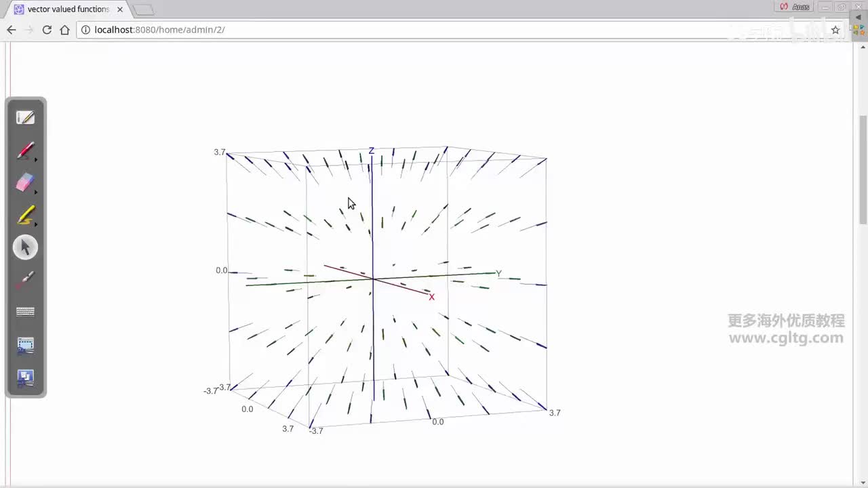
Task: Select the yellow highlighter tool
Action: click(x=25, y=215)
